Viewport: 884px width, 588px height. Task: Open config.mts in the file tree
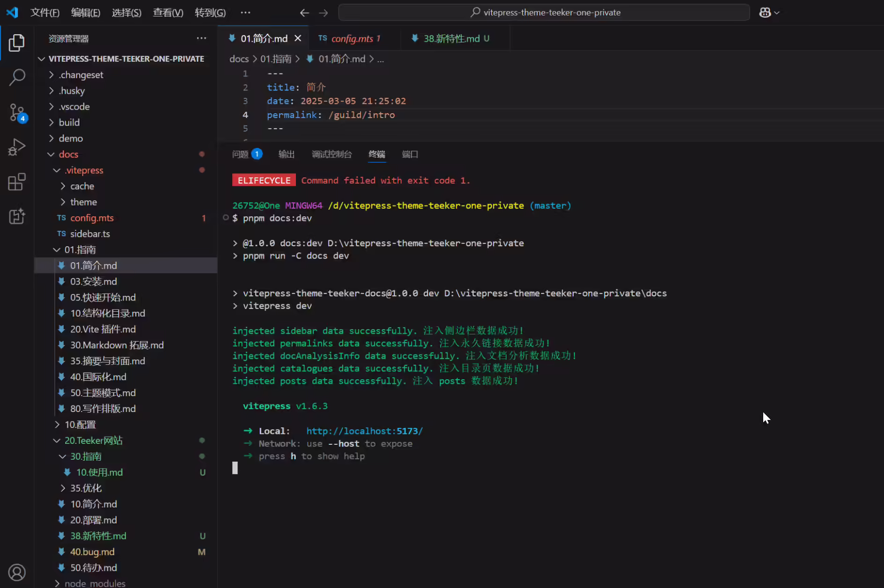point(125,218)
